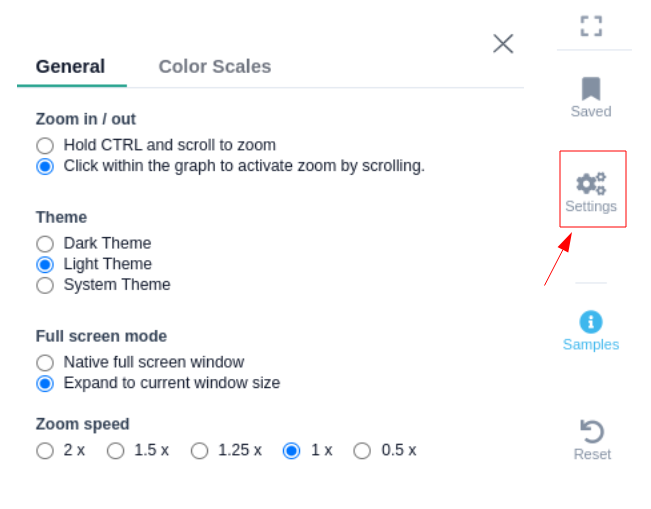This screenshot has height=509, width=651.
Task: Open Settings gear icon
Action: point(591,184)
